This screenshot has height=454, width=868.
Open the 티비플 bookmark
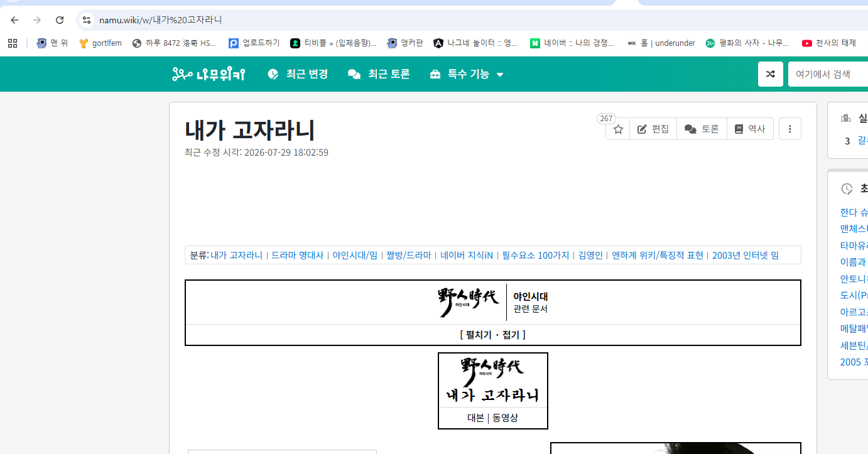pos(333,43)
